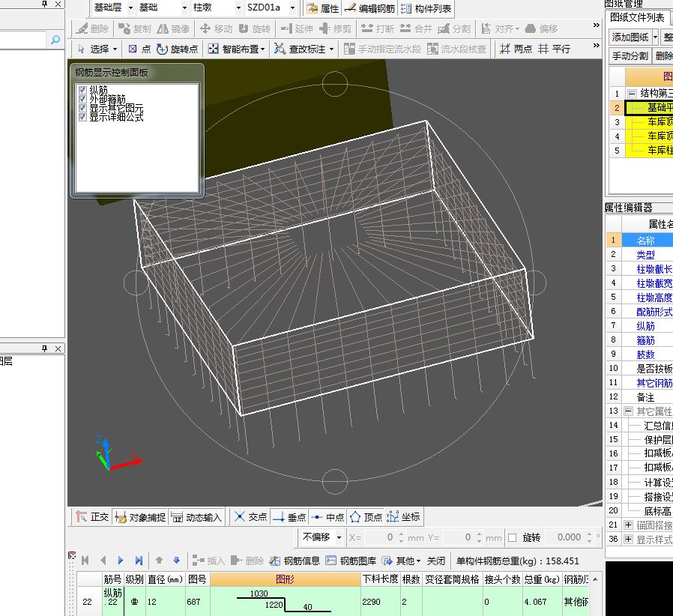Click the X offset input field
673x616 pixels.
coord(379,537)
